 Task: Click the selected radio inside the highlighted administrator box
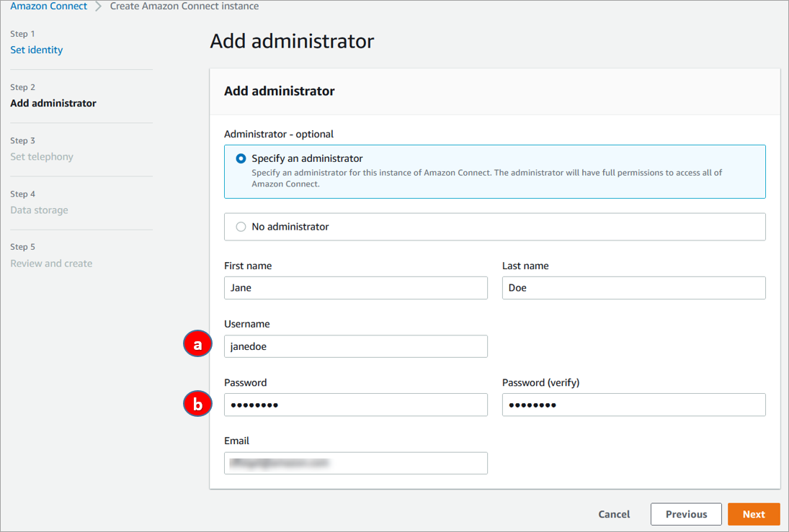[241, 158]
